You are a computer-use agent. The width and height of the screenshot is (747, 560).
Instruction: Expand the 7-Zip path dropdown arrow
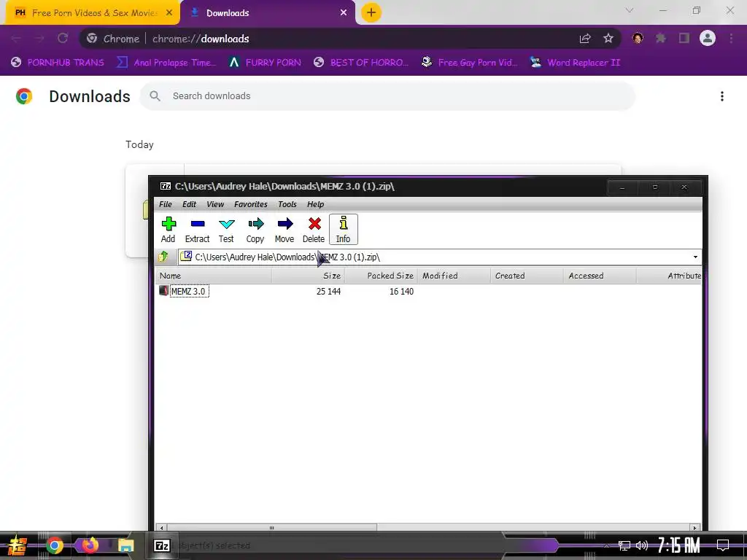coord(695,257)
